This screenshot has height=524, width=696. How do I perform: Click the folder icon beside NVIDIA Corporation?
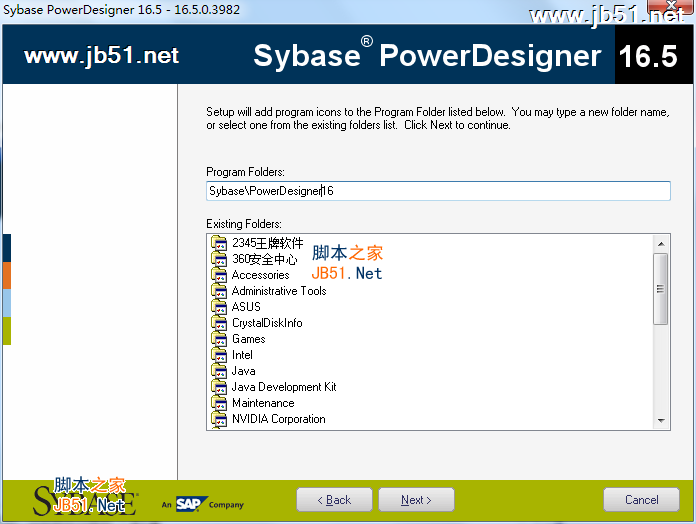pyautogui.click(x=219, y=419)
